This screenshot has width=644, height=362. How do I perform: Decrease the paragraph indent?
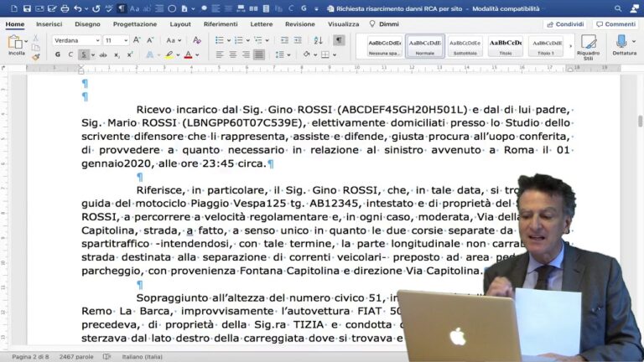(284, 40)
